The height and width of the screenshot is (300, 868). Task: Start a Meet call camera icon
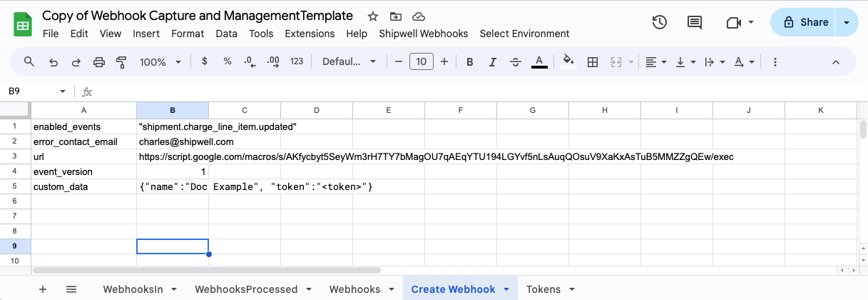click(733, 23)
